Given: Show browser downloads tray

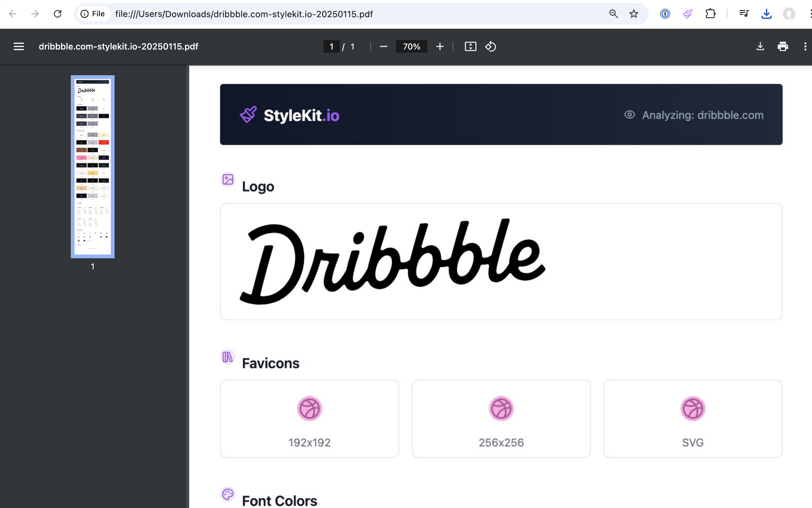Looking at the screenshot, I should point(766,14).
